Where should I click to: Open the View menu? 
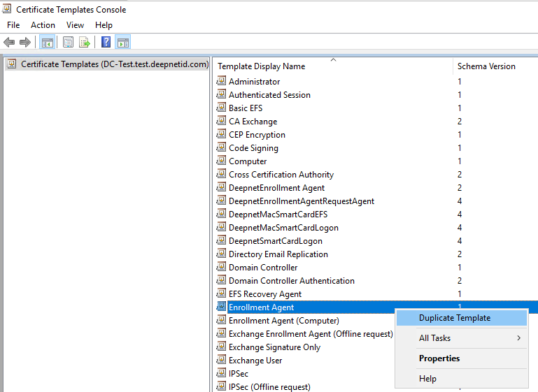[x=75, y=25]
